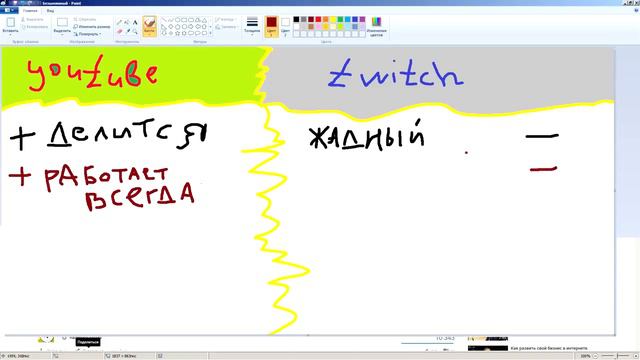
Task: Select the Fill with color bucket tool
Action: pos(127,22)
